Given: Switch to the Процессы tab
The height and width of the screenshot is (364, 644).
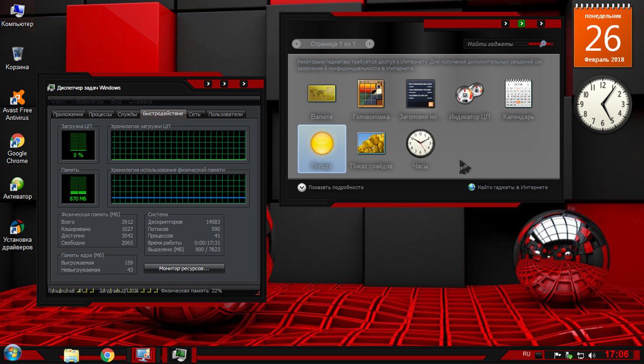Looking at the screenshot, I should [x=100, y=114].
